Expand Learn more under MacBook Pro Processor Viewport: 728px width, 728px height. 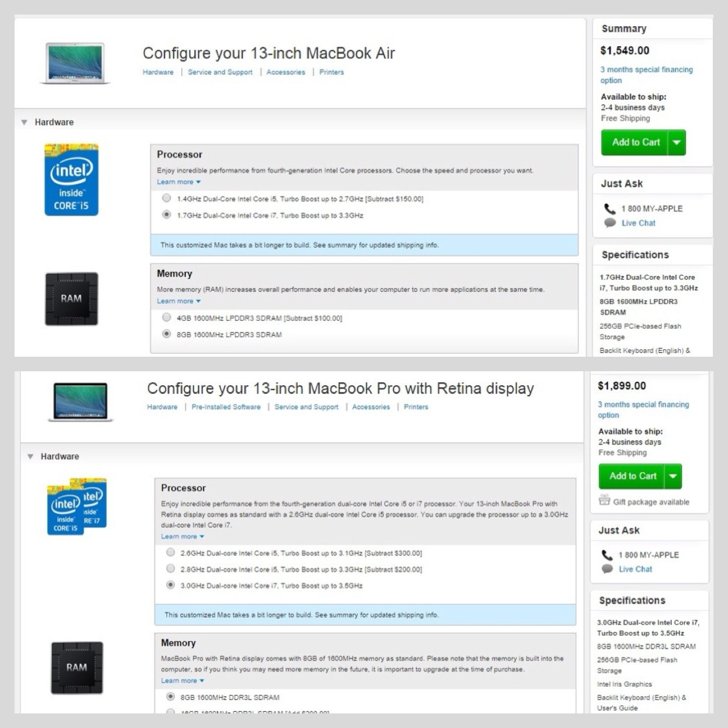[183, 536]
